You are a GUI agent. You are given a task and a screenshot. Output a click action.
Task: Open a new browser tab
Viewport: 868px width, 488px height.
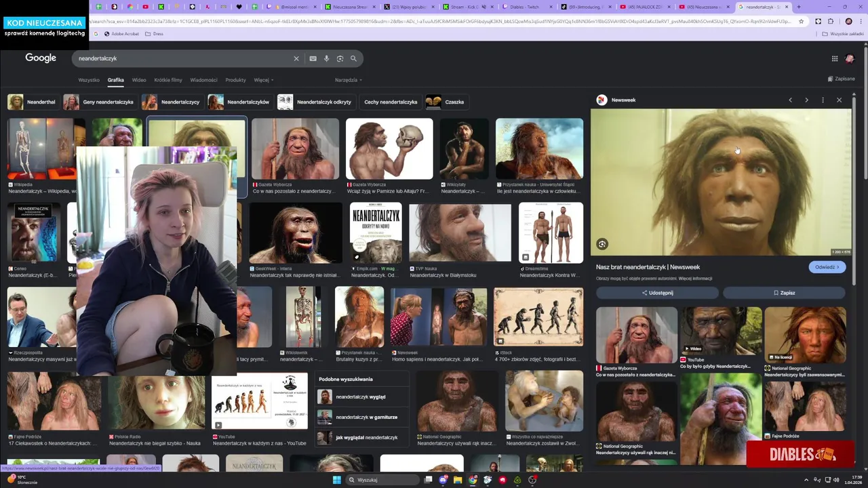click(x=799, y=7)
